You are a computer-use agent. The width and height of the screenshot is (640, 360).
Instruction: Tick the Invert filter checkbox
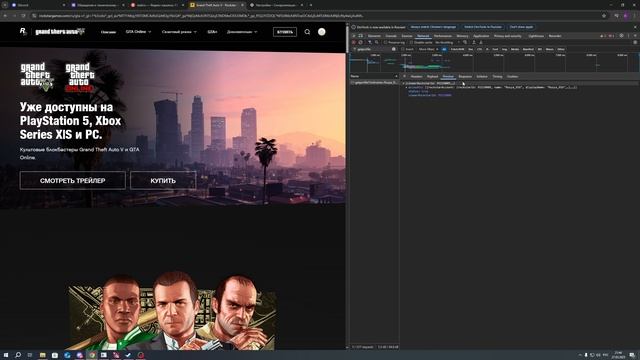click(x=403, y=49)
